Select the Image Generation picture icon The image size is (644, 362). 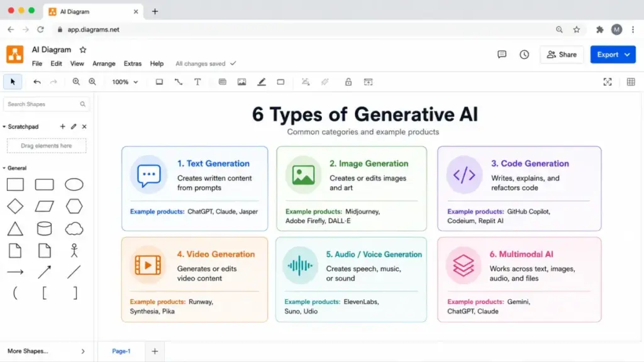[303, 175]
